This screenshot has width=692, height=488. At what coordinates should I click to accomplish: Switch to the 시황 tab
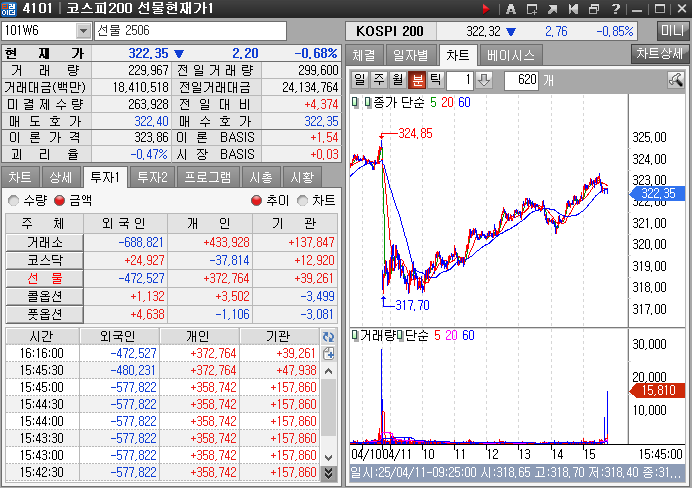302,177
